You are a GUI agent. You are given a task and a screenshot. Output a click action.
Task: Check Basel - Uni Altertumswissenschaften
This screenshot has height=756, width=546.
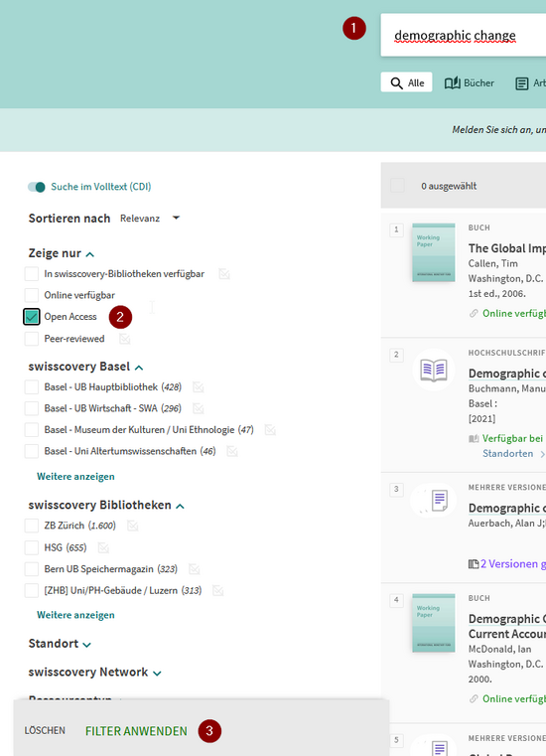pyautogui.click(x=32, y=451)
